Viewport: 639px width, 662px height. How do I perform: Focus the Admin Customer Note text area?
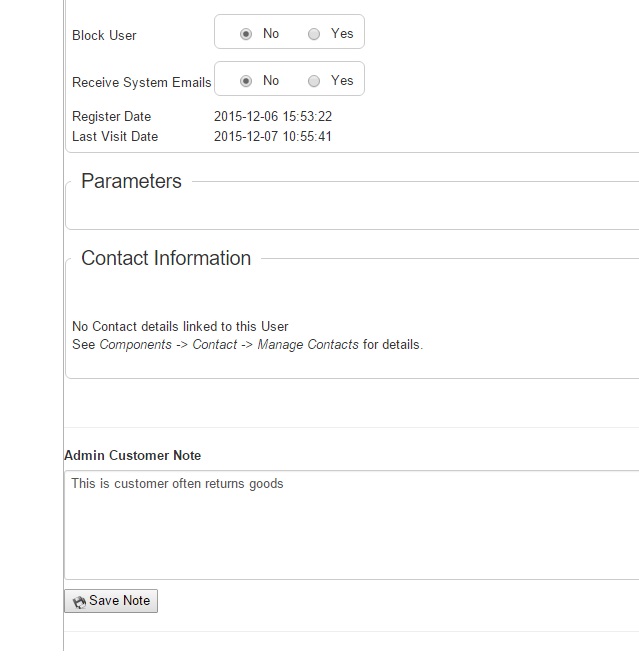click(x=350, y=525)
